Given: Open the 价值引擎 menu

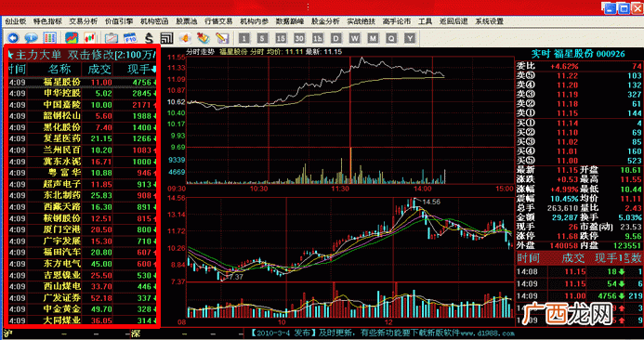Looking at the screenshot, I should click(119, 21).
